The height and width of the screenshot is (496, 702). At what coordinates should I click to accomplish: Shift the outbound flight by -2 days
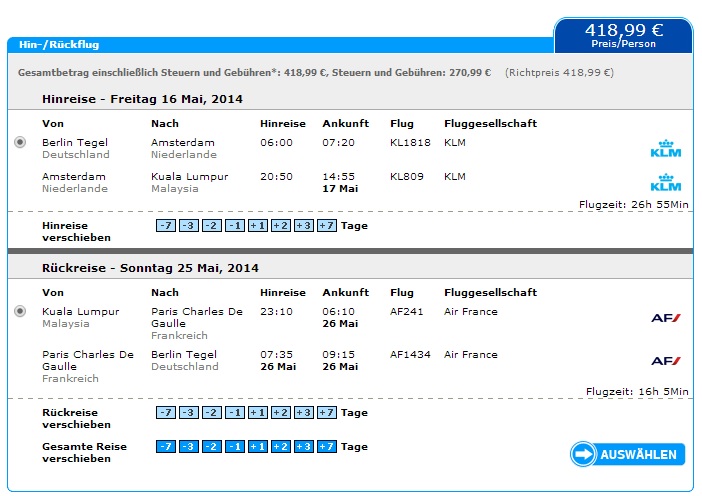click(212, 226)
